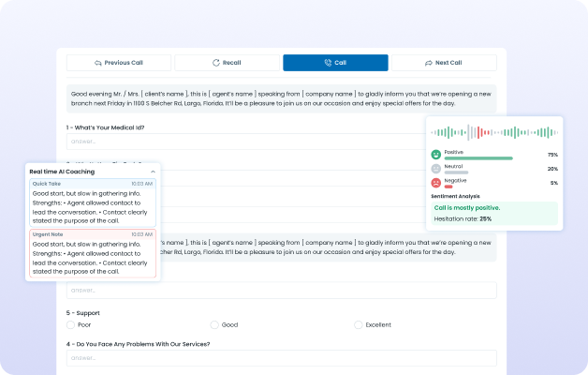
Task: Open the Urgent Note coaching card
Action: [93, 253]
